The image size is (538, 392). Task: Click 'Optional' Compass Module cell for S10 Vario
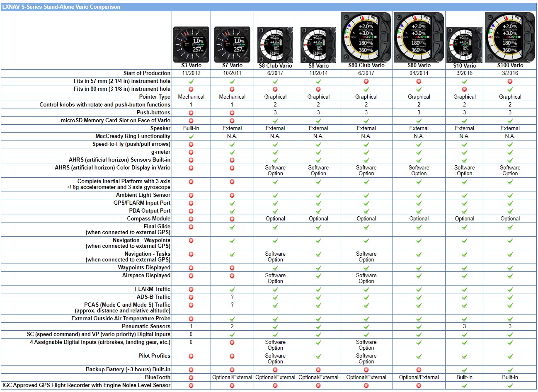point(464,219)
